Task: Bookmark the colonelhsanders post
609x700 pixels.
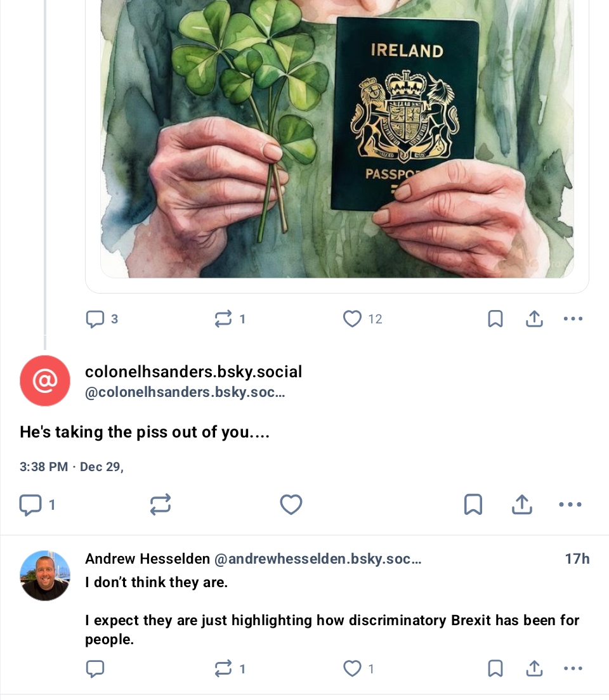Action: point(473,505)
